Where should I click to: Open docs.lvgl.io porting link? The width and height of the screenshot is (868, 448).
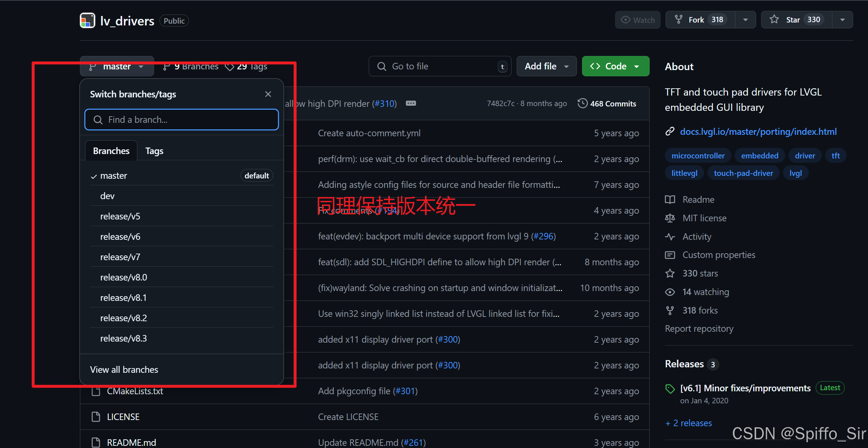[x=758, y=132]
